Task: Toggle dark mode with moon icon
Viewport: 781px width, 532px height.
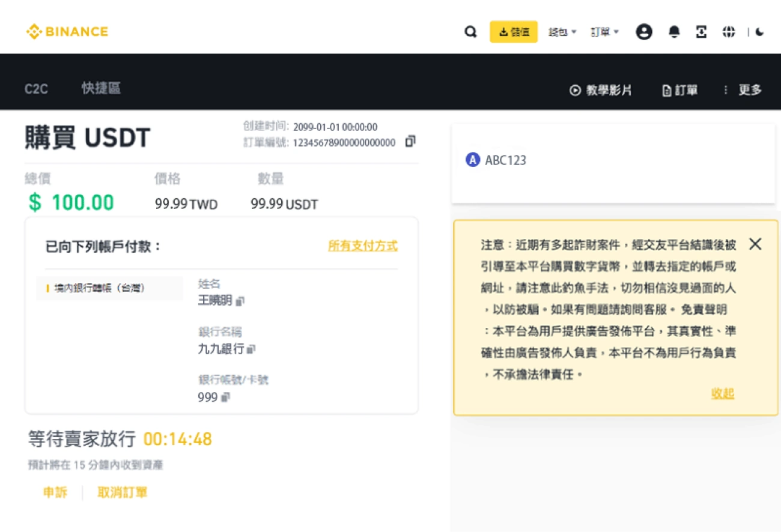Action: point(759,32)
